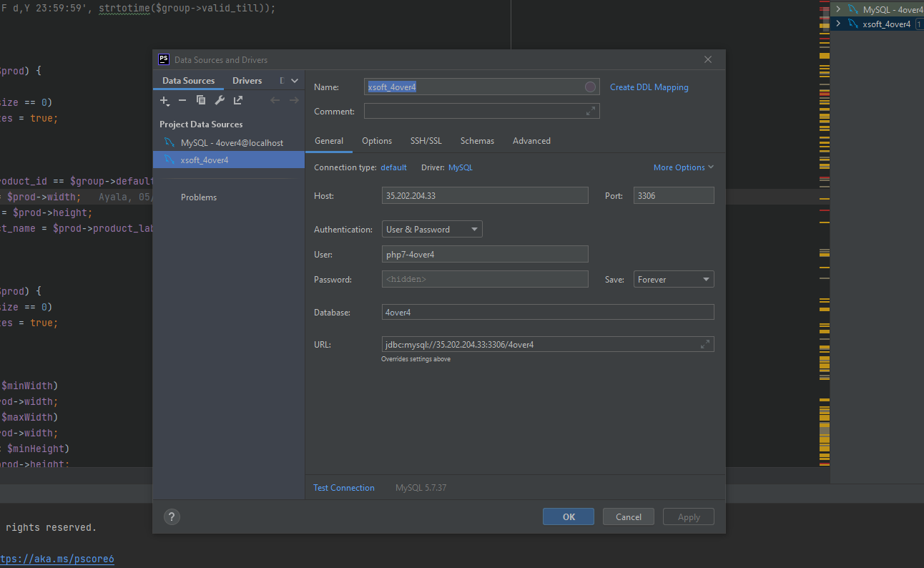This screenshot has width=924, height=568.
Task: Expand xsoft_4over4 node in Database panel
Action: (838, 24)
